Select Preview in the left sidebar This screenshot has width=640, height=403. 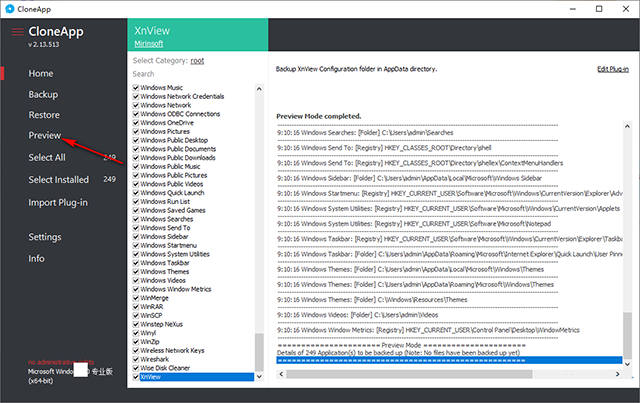click(x=45, y=135)
